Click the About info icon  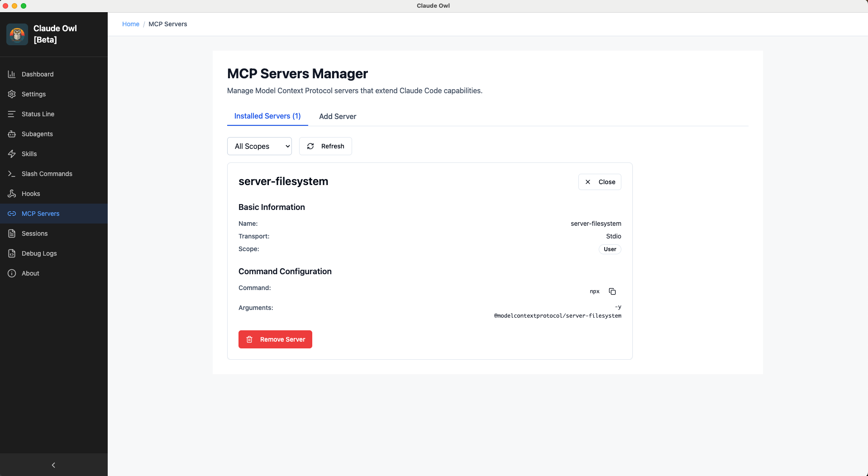[12, 273]
